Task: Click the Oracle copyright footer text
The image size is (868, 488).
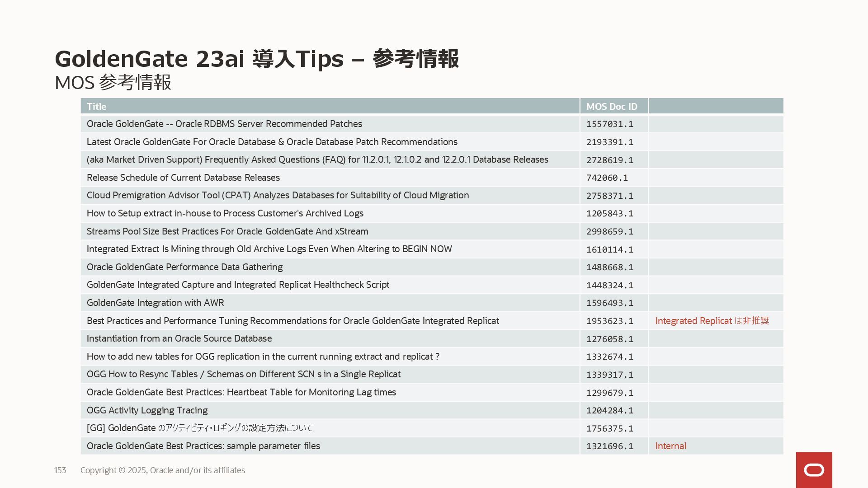Action: pyautogui.click(x=163, y=470)
